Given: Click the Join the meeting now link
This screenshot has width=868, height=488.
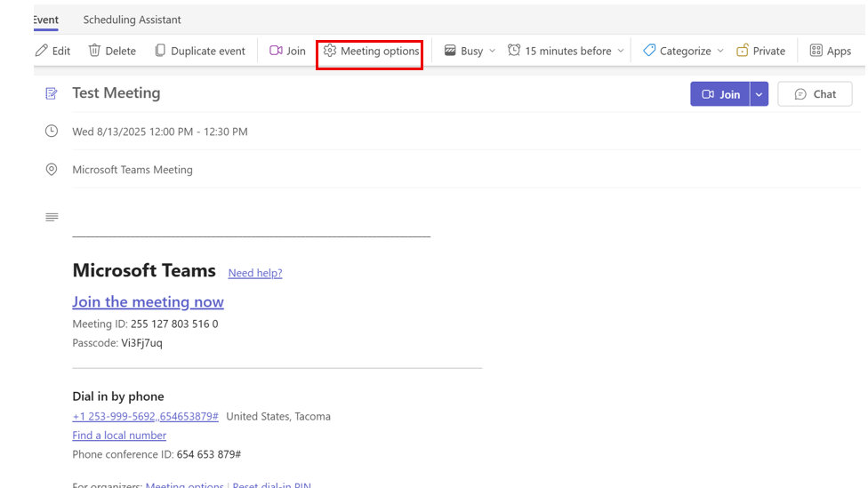Looking at the screenshot, I should coord(148,301).
